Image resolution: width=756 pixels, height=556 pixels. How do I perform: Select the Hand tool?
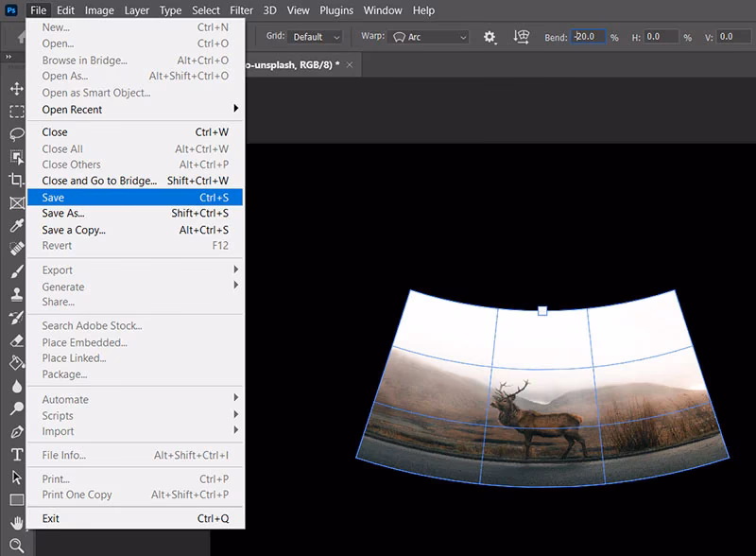(x=15, y=522)
